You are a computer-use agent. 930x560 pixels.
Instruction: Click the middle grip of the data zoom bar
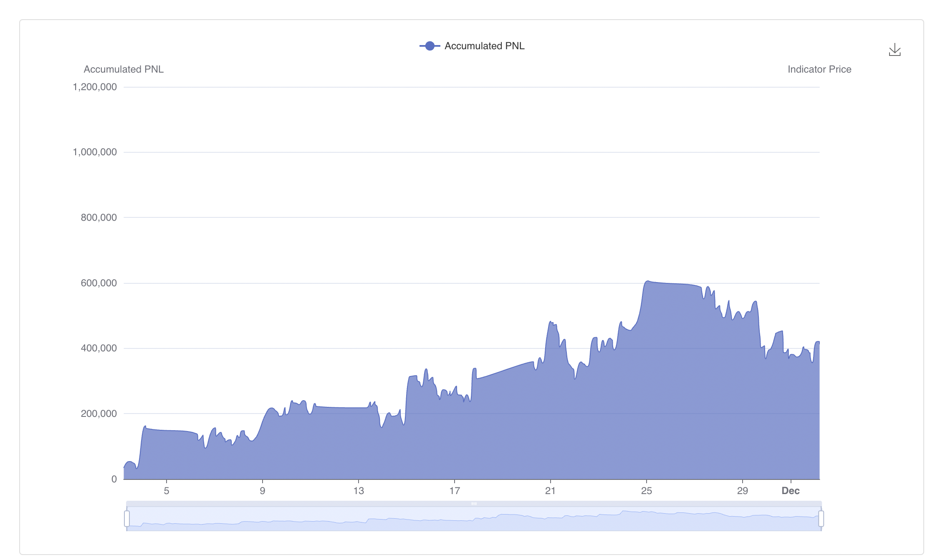(x=474, y=504)
